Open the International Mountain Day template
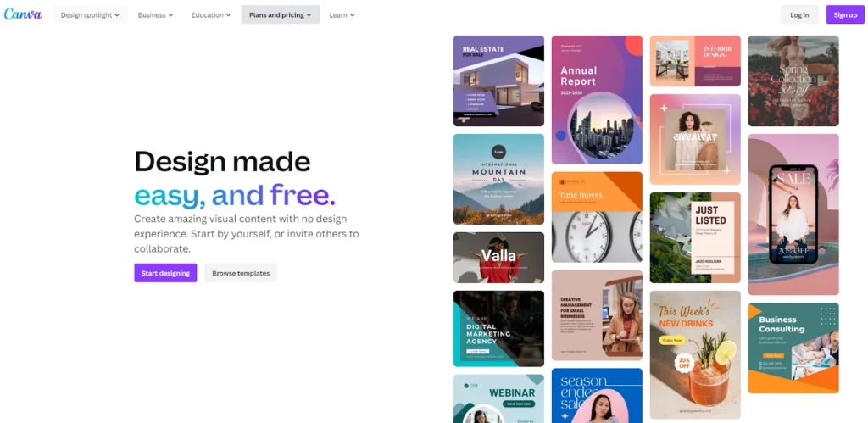 click(498, 180)
